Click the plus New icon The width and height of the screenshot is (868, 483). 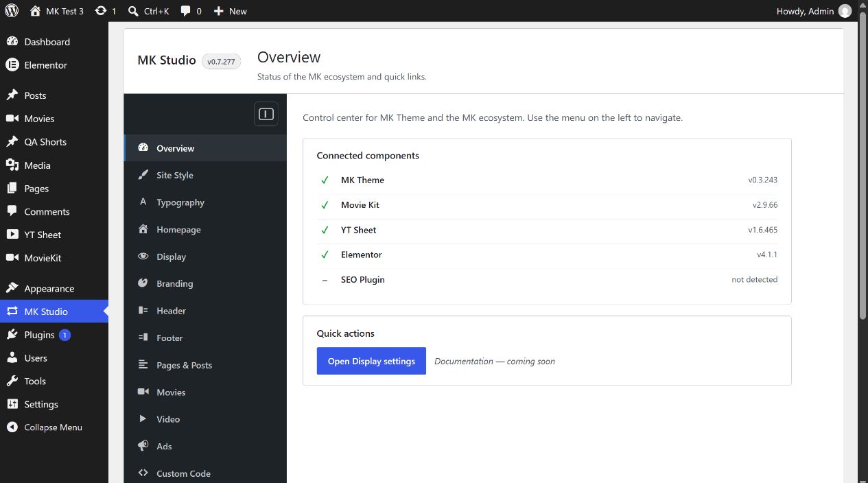coord(218,11)
